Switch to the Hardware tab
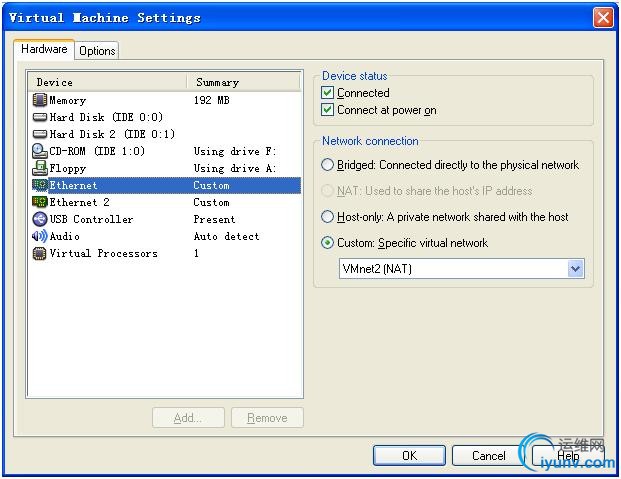Screen dimensions: 621x479 point(44,49)
